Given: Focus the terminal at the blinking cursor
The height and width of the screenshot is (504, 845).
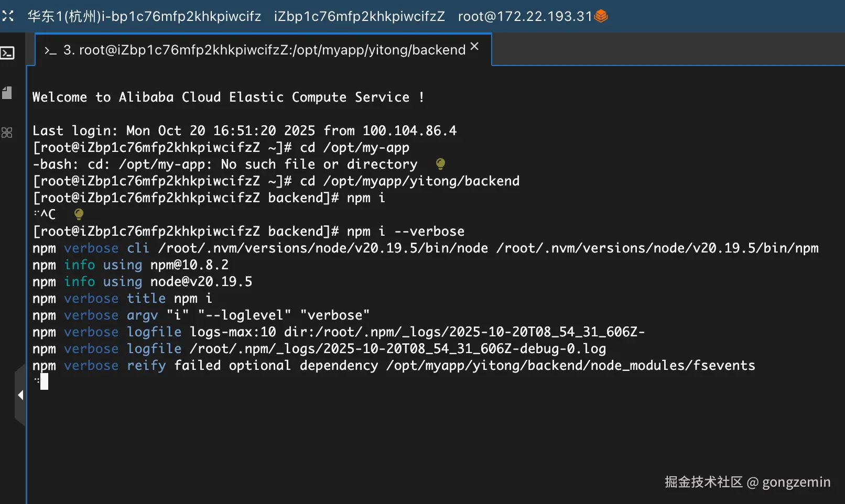Looking at the screenshot, I should 44,382.
